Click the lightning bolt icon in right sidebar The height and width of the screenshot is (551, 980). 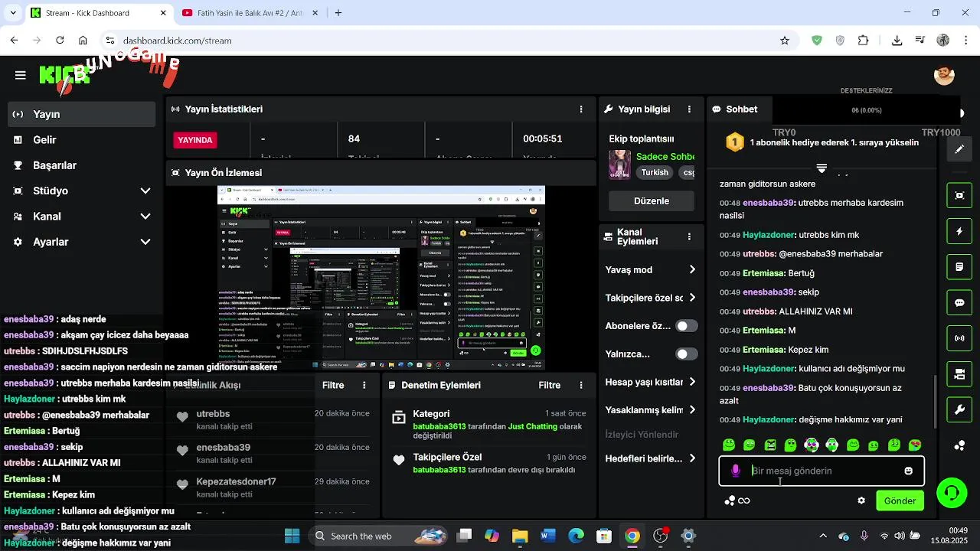click(x=959, y=231)
